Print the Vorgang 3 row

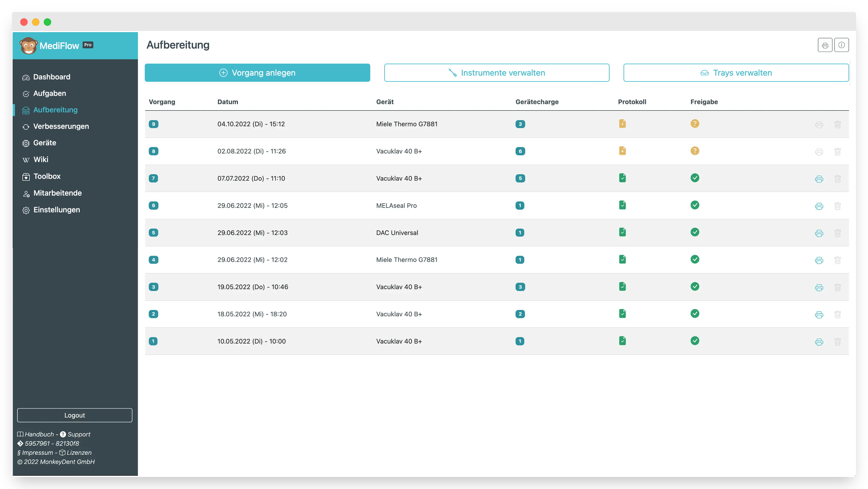(819, 288)
